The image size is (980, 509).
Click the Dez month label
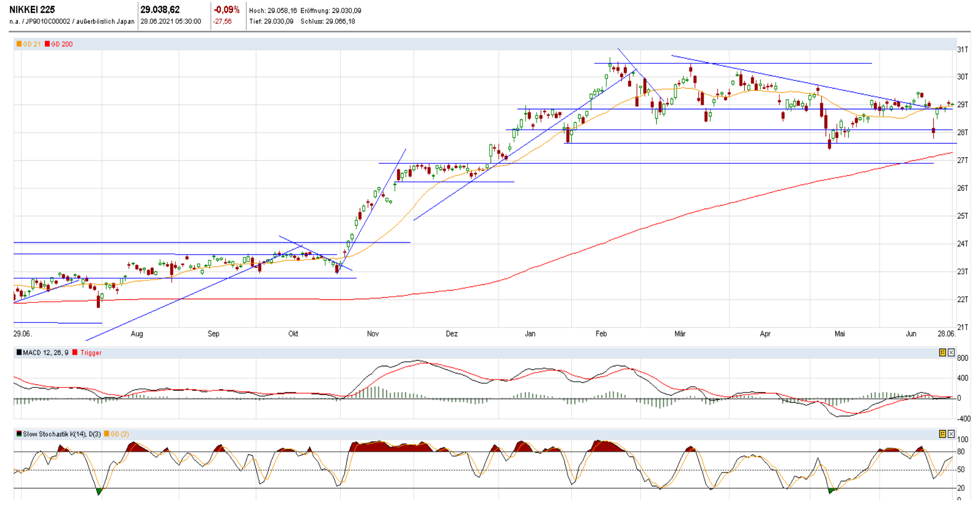[452, 334]
